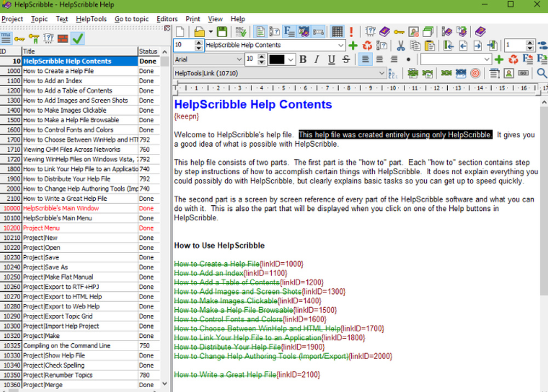Viewport: 548px width, 392px height.
Task: Jump to last topic icon
Action: click(492, 45)
